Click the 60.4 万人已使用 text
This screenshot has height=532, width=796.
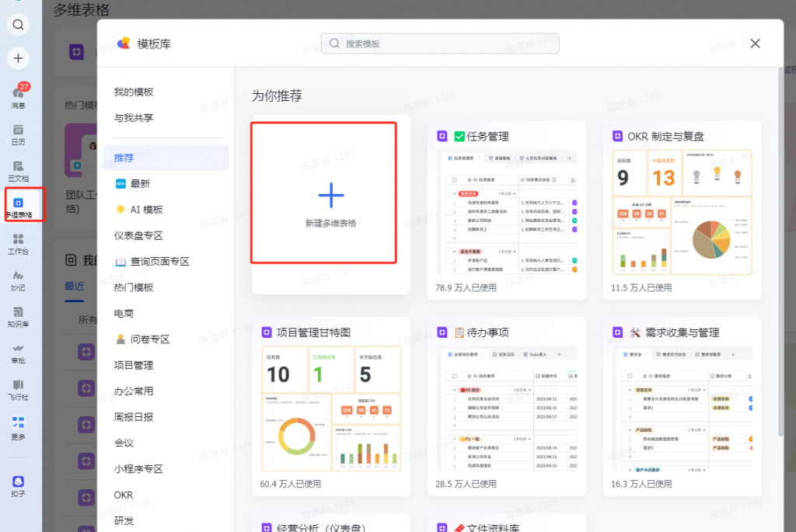pyautogui.click(x=291, y=484)
